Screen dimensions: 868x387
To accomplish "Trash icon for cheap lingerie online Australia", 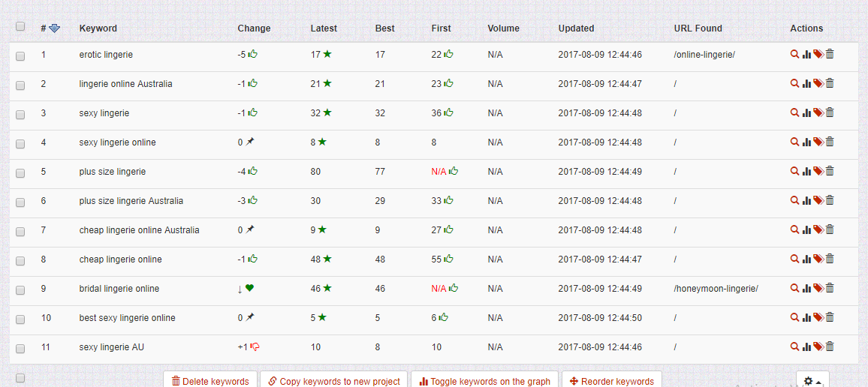I will coord(830,230).
